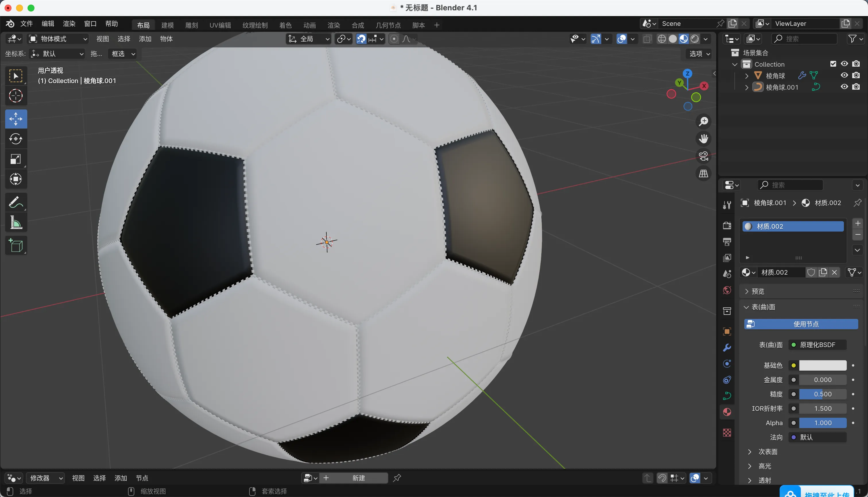
Task: Click the Add Cube tool icon
Action: pyautogui.click(x=16, y=245)
